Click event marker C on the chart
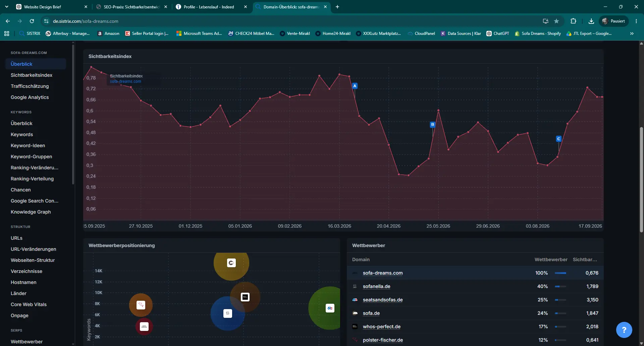Screen dimensions: 644x346 (x=559, y=139)
